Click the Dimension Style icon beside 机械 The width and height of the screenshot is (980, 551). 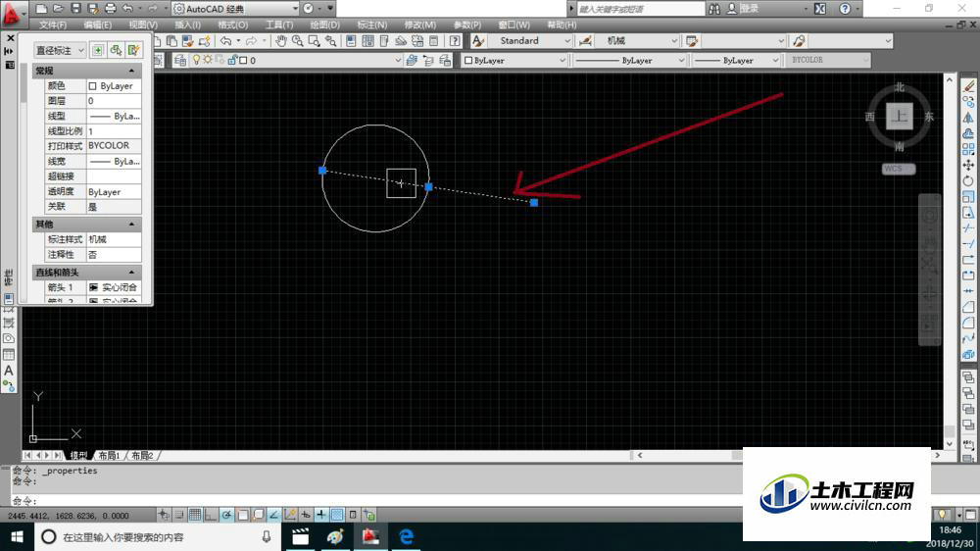(586, 41)
